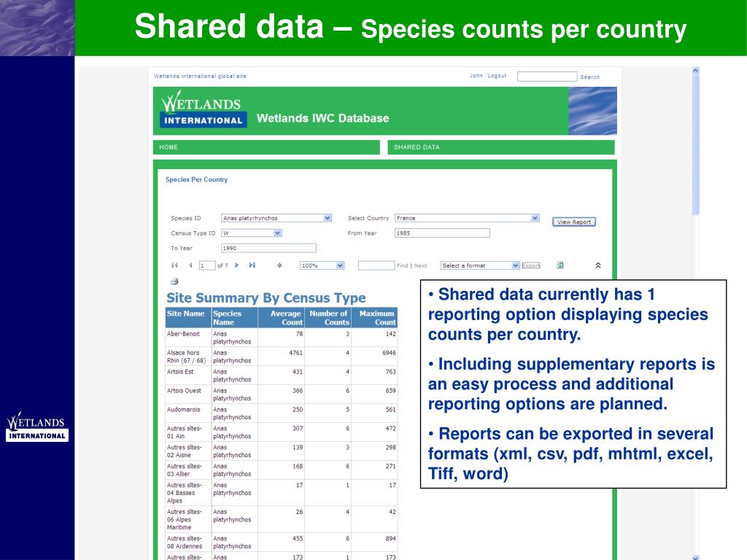Click the Maximum Count column header
Viewport: 747px width, 560px height.
(374, 318)
